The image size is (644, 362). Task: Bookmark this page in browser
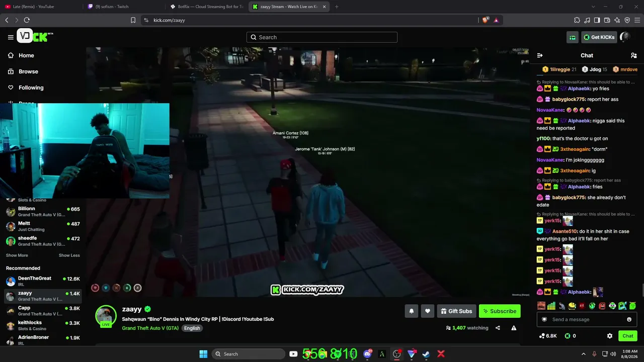(133, 20)
